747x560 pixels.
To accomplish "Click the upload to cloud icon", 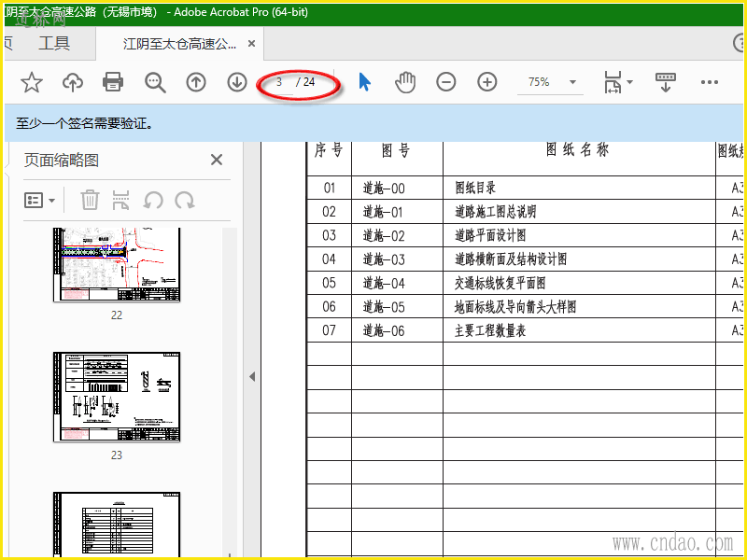I will pos(73,82).
